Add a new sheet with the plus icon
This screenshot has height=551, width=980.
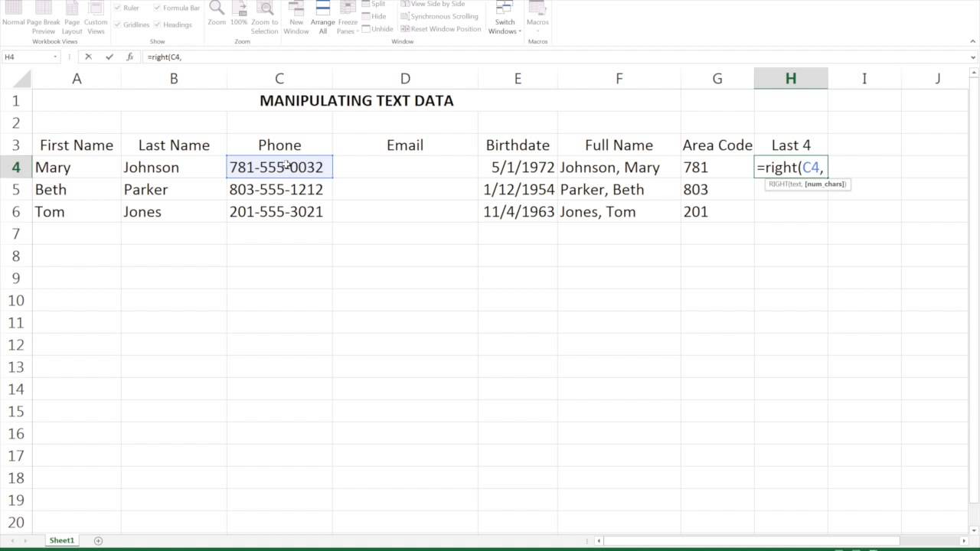[x=98, y=540]
